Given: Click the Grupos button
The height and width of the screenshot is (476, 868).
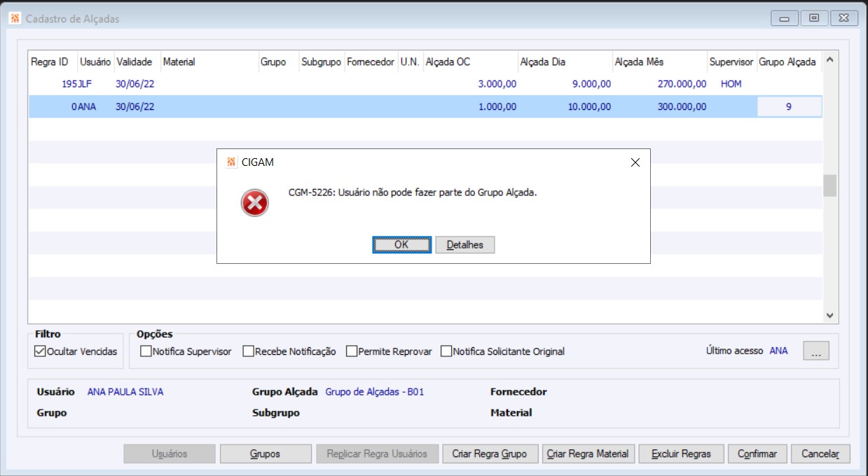Looking at the screenshot, I should point(266,454).
